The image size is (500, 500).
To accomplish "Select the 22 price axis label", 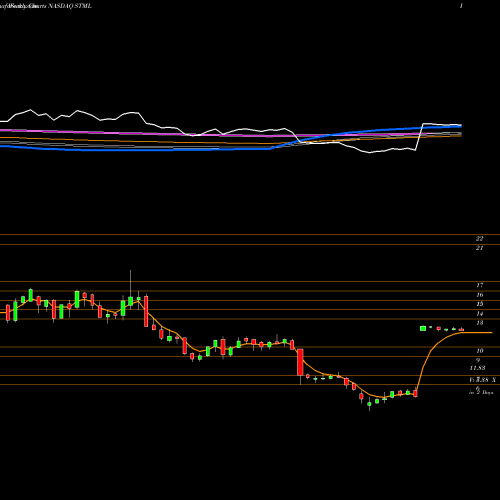I will 479,239.
